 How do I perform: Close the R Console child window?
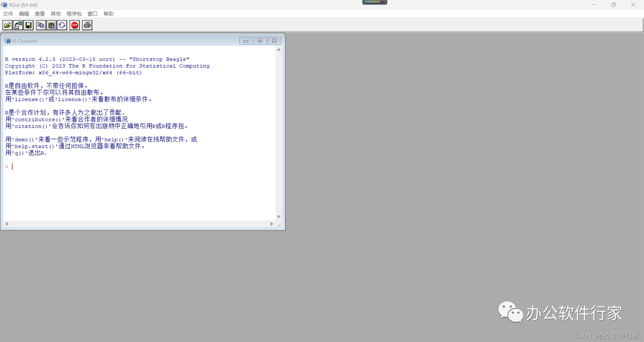click(274, 41)
